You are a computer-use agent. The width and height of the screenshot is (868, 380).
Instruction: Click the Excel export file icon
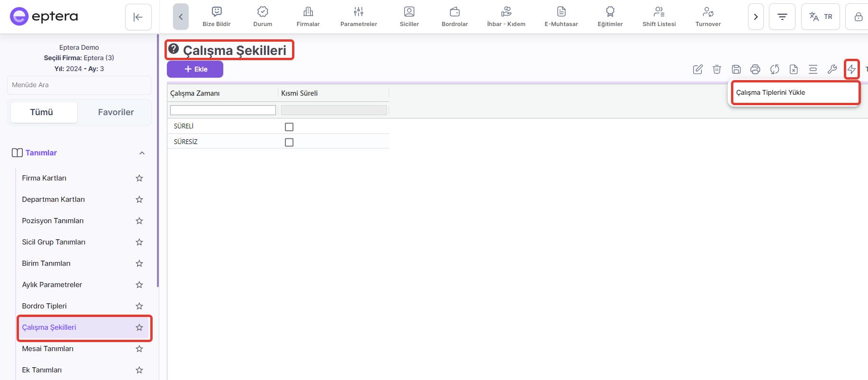[x=794, y=70]
